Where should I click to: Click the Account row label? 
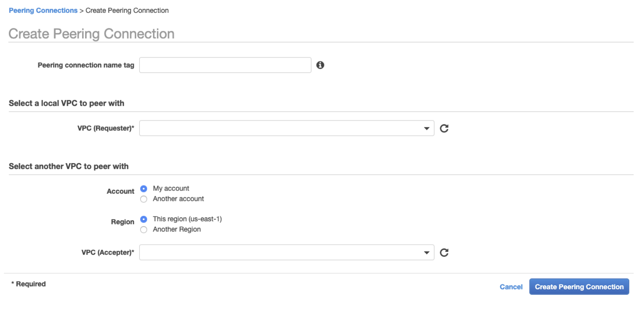[x=120, y=191]
